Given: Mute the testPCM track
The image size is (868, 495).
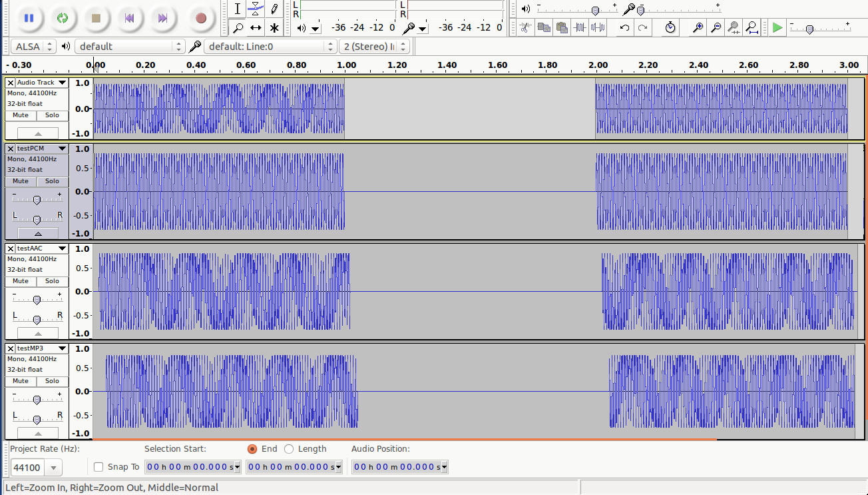Looking at the screenshot, I should (21, 181).
